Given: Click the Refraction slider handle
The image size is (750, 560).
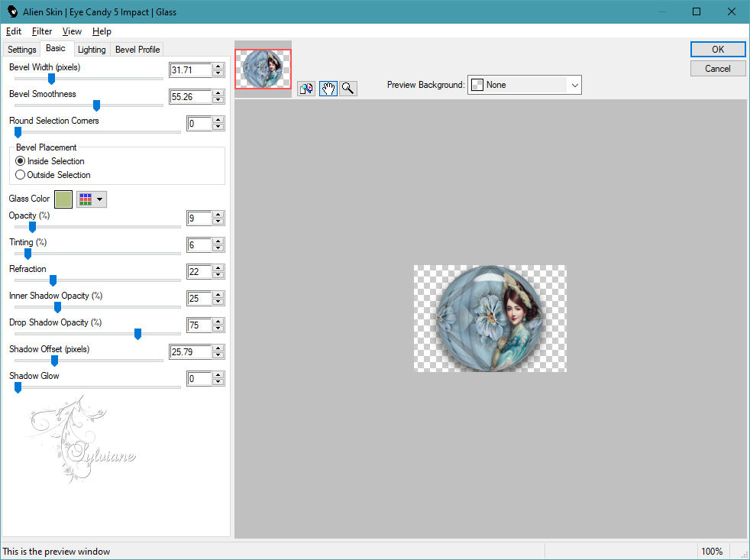Looking at the screenshot, I should [x=53, y=280].
